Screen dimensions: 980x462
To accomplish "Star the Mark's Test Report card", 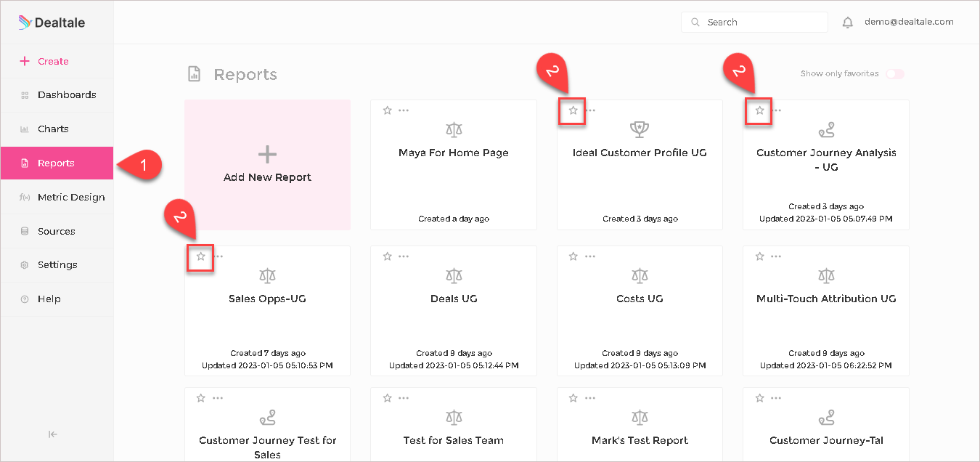I will (x=573, y=398).
